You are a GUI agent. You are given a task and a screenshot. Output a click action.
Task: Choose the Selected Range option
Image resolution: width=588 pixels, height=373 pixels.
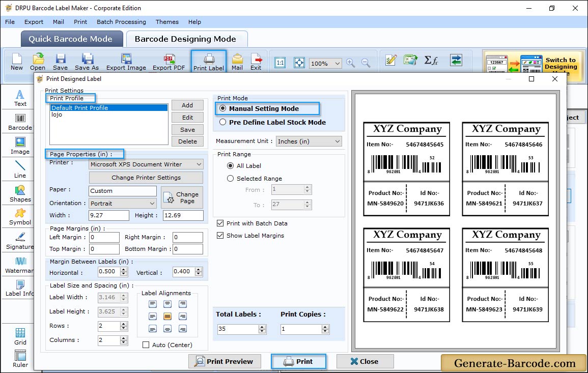point(230,179)
